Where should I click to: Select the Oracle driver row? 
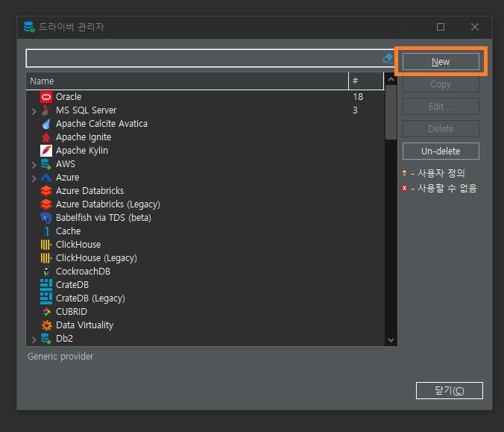pyautogui.click(x=205, y=97)
